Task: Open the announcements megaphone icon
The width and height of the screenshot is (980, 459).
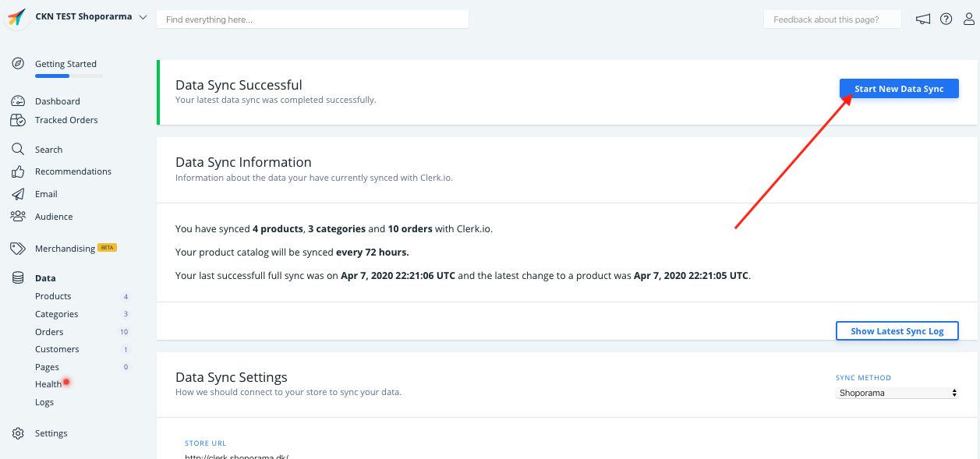Action: coord(923,19)
